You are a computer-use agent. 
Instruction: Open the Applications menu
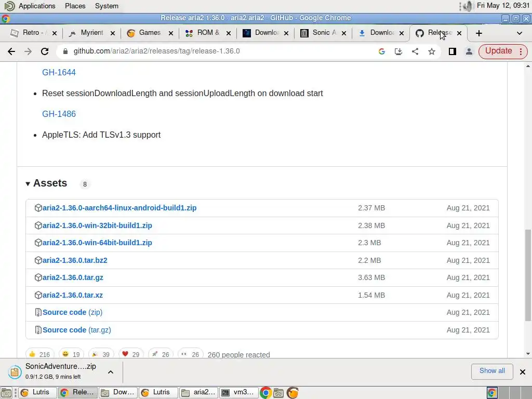click(x=37, y=6)
